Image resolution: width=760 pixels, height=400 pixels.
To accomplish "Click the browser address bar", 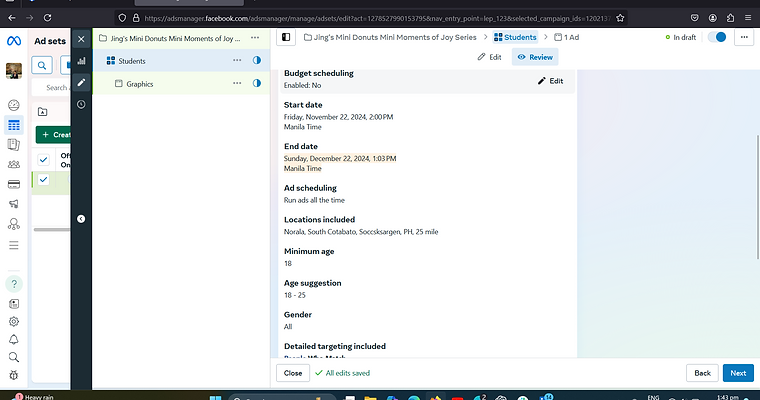I will click(371, 18).
